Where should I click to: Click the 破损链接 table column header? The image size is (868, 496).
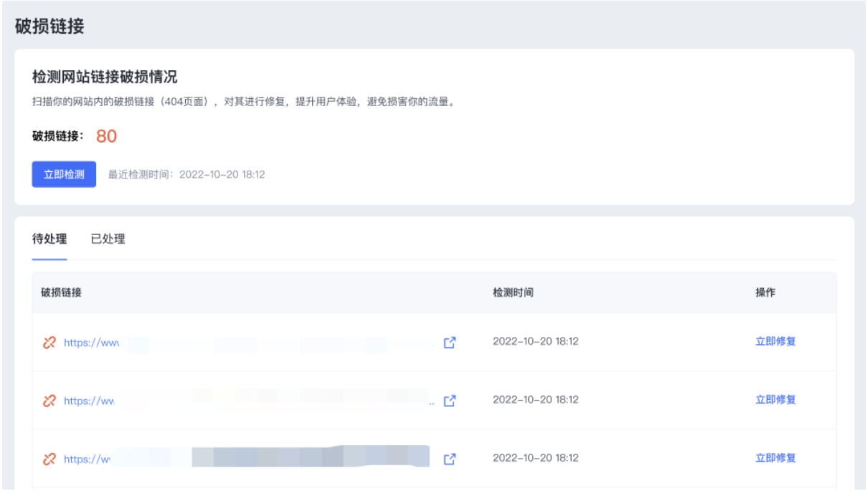point(61,292)
